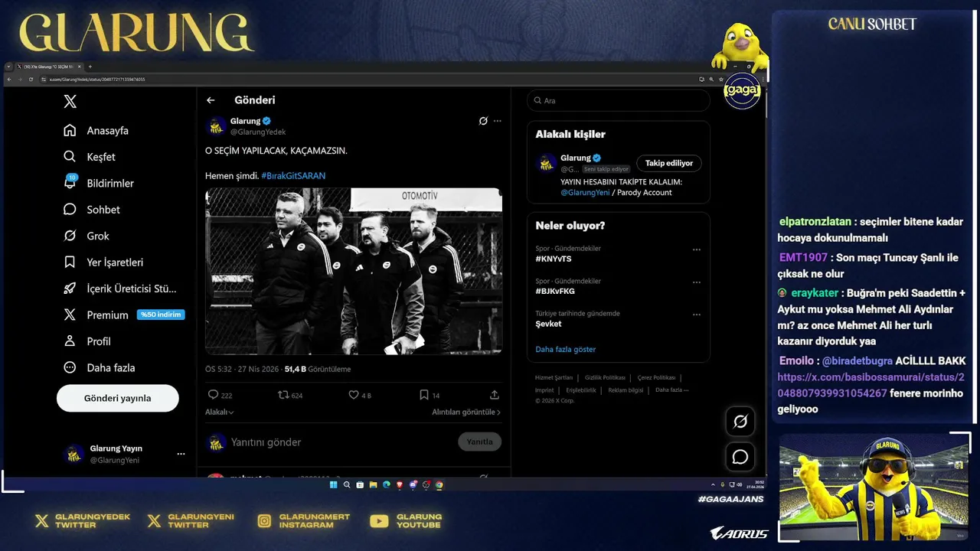Click the 51,4 B Görüntüleme count

318,369
